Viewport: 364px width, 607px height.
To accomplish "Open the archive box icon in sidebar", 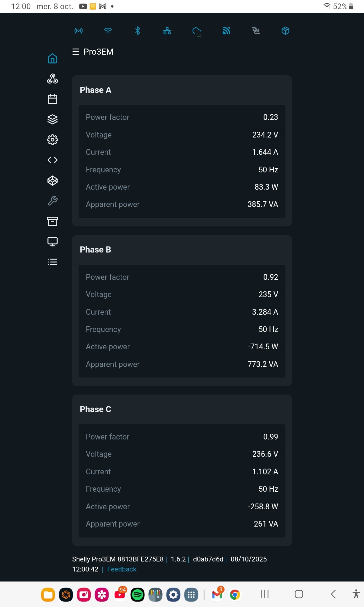I will [x=52, y=221].
